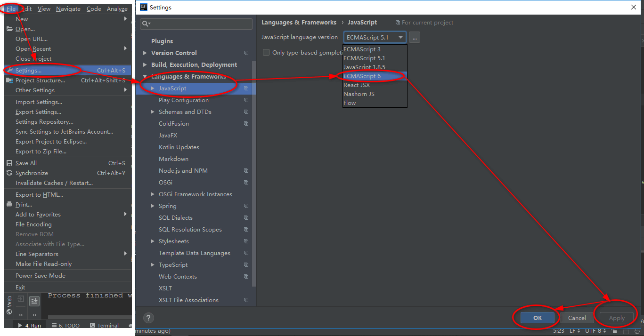
Task: Enable Only type-based completion checkbox
Action: 266,52
